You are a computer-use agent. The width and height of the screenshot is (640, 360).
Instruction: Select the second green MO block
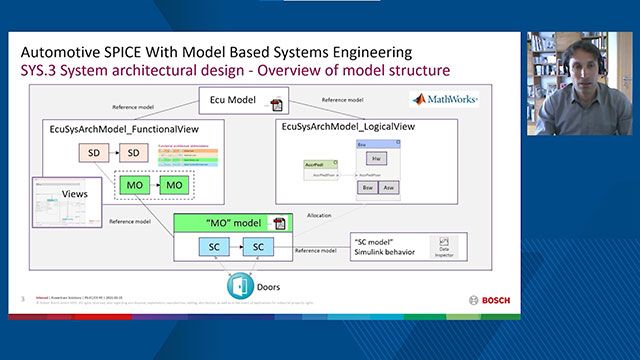tap(174, 185)
